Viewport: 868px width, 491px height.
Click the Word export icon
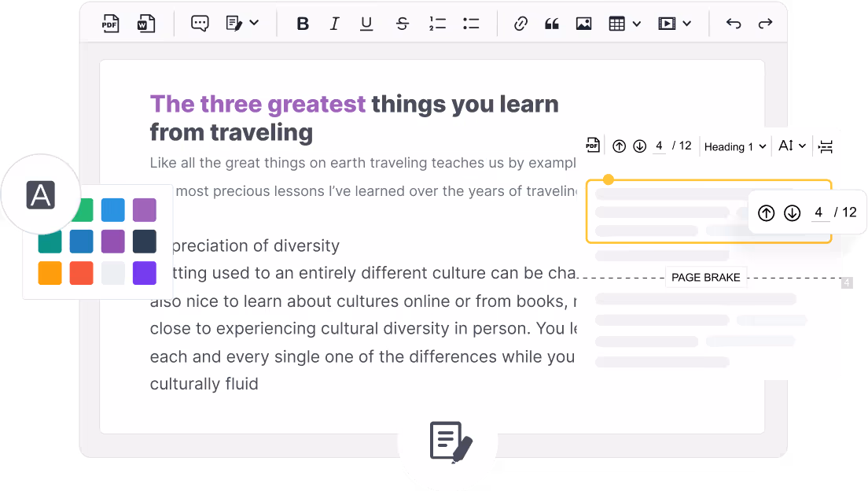(146, 24)
